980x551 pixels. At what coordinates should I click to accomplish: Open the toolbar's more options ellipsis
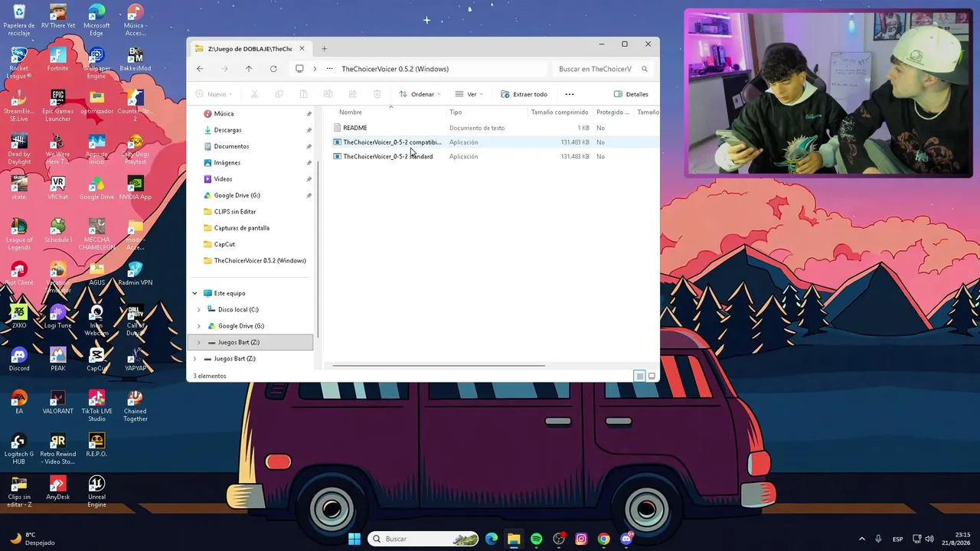570,94
